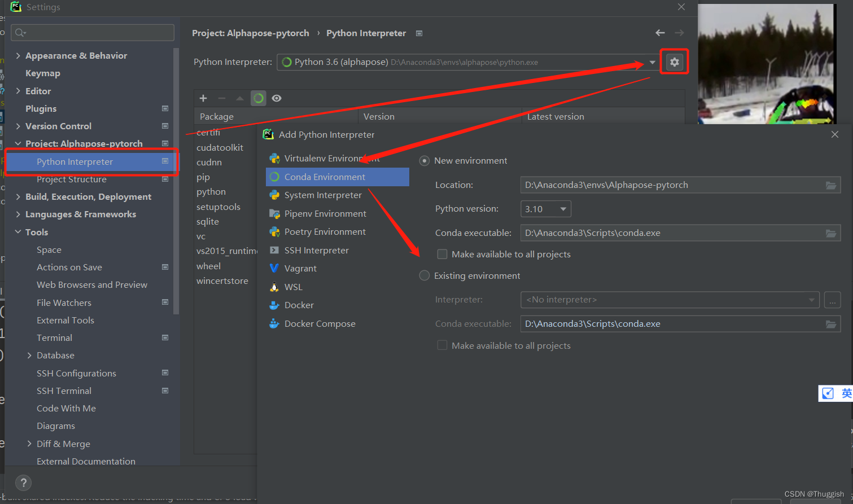Select Conda Environment type
This screenshot has height=504, width=853.
[x=338, y=177]
